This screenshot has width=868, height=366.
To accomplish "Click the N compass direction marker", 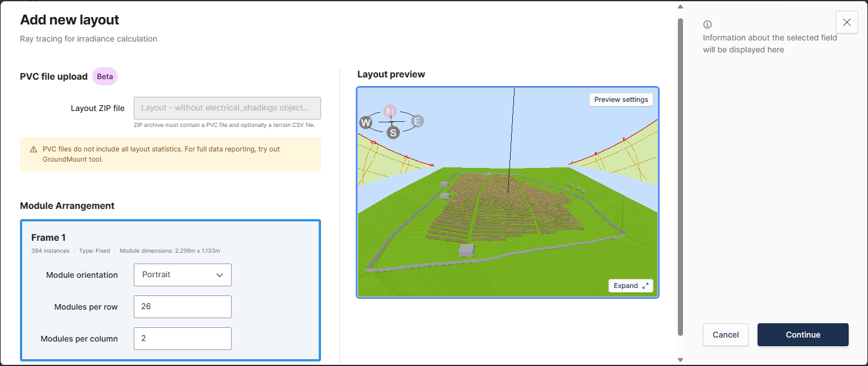I will pos(389,111).
